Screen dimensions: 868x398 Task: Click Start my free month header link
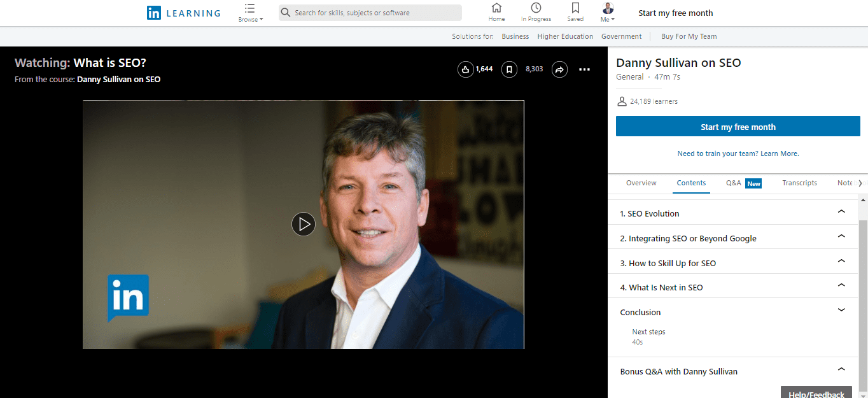coord(675,13)
